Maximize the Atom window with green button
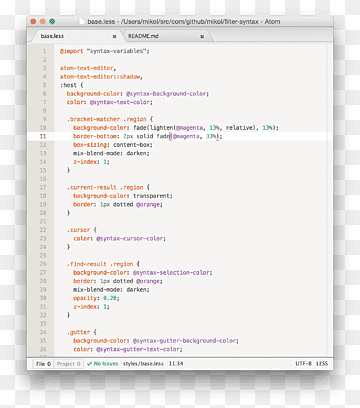Image resolution: width=360 pixels, height=408 pixels. tap(52, 21)
